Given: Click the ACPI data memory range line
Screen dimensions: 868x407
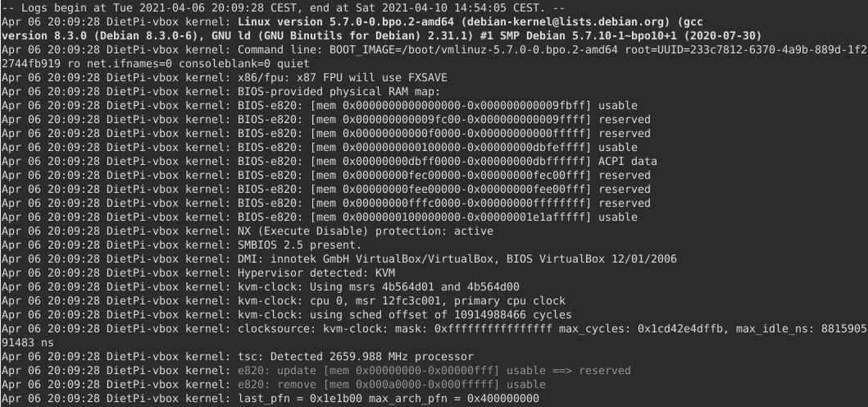Looking at the screenshot, I should click(x=329, y=162).
